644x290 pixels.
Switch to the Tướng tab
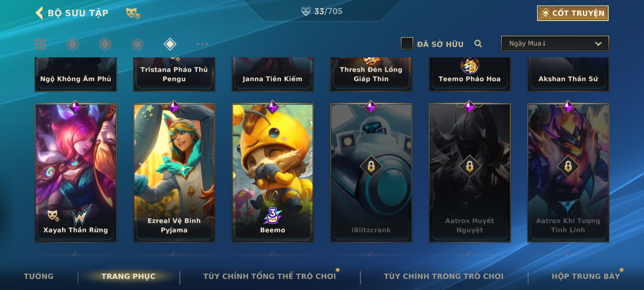pos(39,276)
